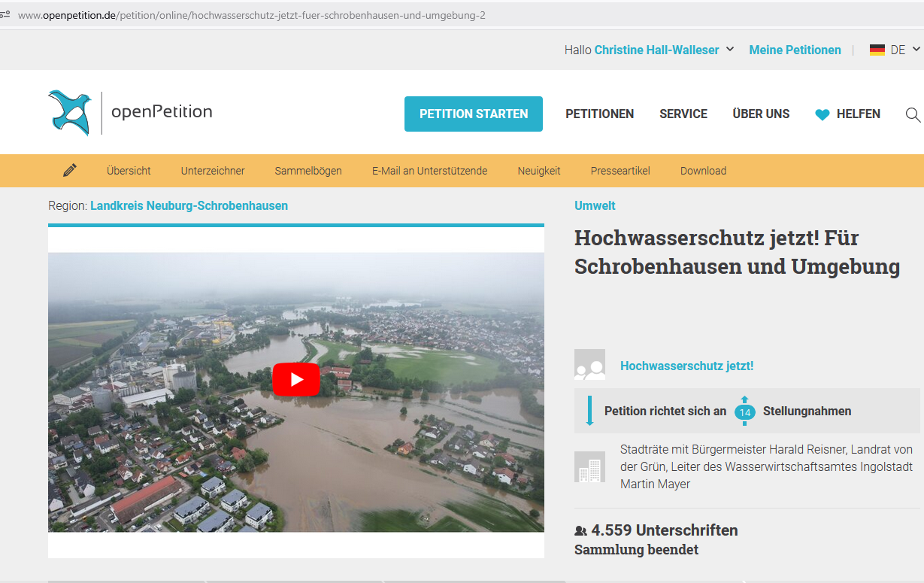This screenshot has width=924, height=583.
Task: Click the pencil edit icon
Action: [70, 171]
